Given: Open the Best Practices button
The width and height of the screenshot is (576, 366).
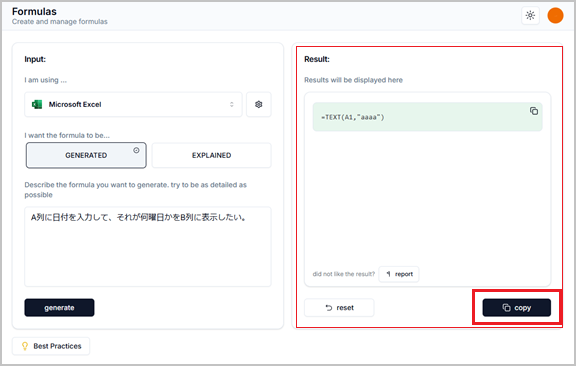Looking at the screenshot, I should 51,346.
